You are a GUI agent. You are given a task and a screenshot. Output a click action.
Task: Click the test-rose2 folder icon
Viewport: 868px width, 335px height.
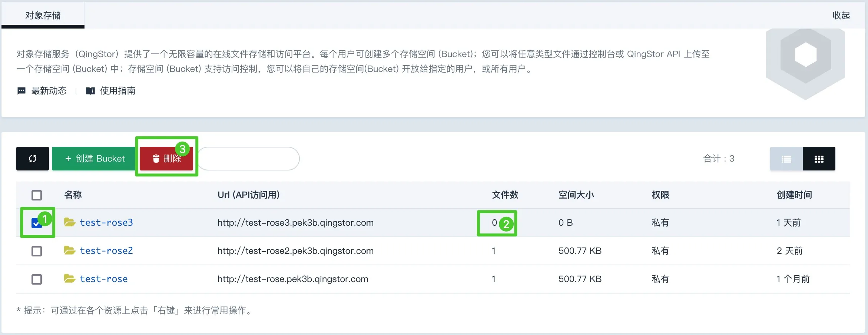point(69,251)
